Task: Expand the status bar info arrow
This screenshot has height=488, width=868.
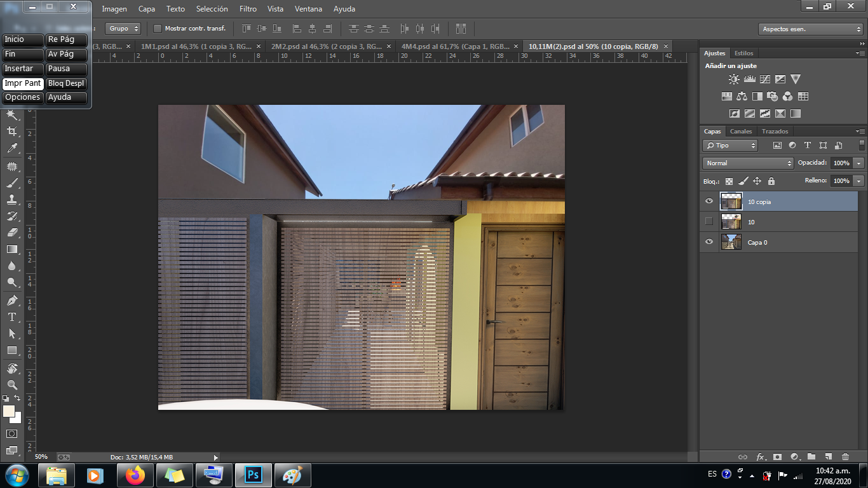Action: click(x=215, y=457)
